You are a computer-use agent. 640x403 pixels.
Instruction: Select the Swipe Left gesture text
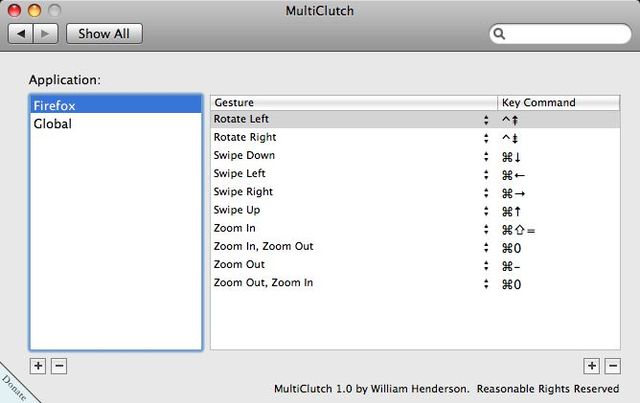tap(239, 174)
